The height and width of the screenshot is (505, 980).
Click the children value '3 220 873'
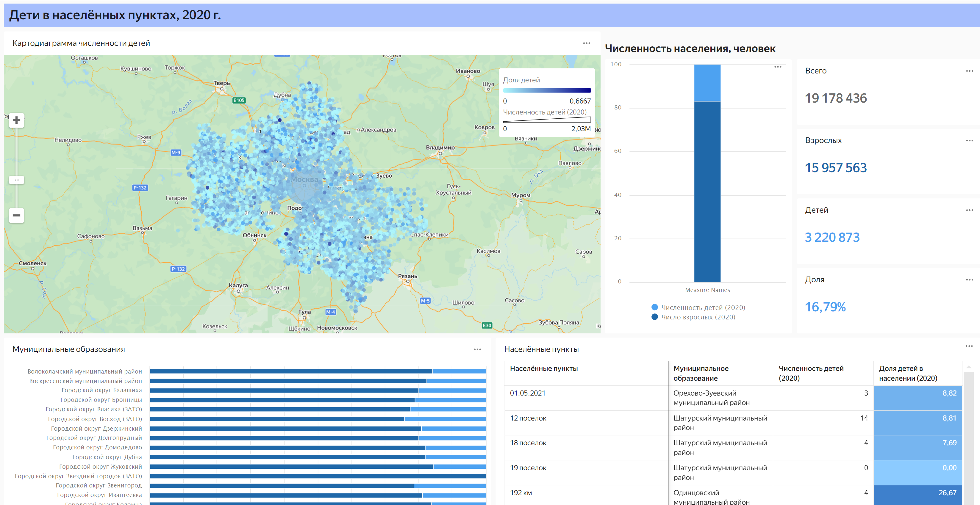[832, 237]
